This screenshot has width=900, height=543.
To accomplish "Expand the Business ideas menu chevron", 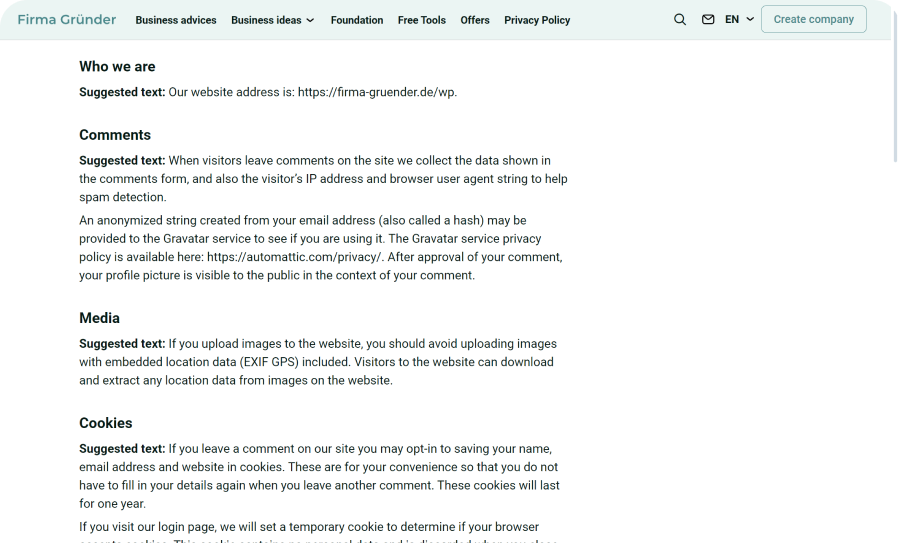I will (311, 20).
